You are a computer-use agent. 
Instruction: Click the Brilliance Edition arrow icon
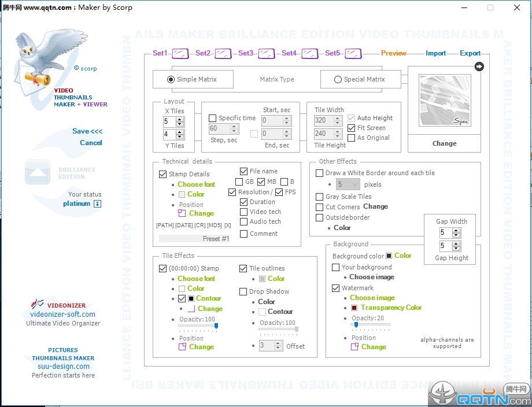tap(38, 172)
